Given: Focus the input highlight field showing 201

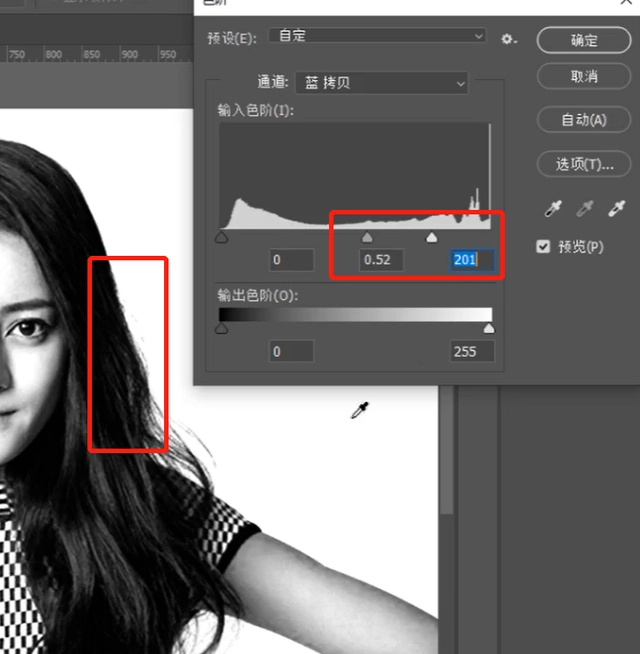Looking at the screenshot, I should point(471,260).
